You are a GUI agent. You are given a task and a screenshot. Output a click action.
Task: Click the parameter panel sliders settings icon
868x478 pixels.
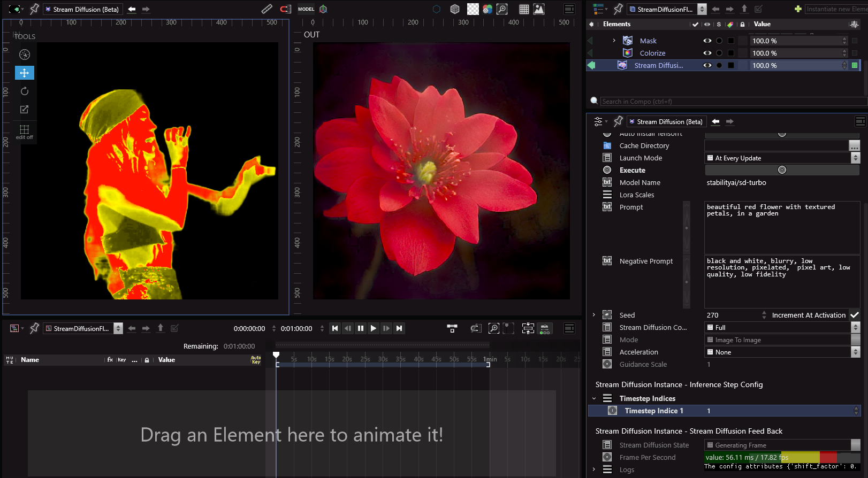pyautogui.click(x=598, y=121)
